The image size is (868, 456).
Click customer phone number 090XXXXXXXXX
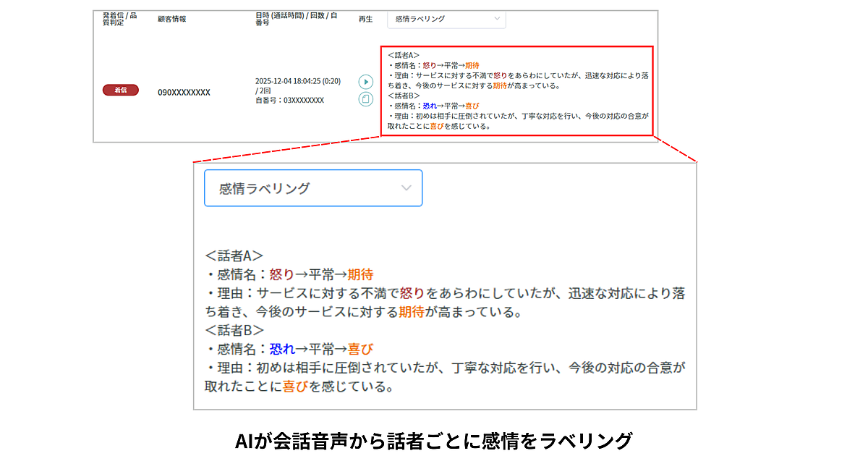click(184, 92)
